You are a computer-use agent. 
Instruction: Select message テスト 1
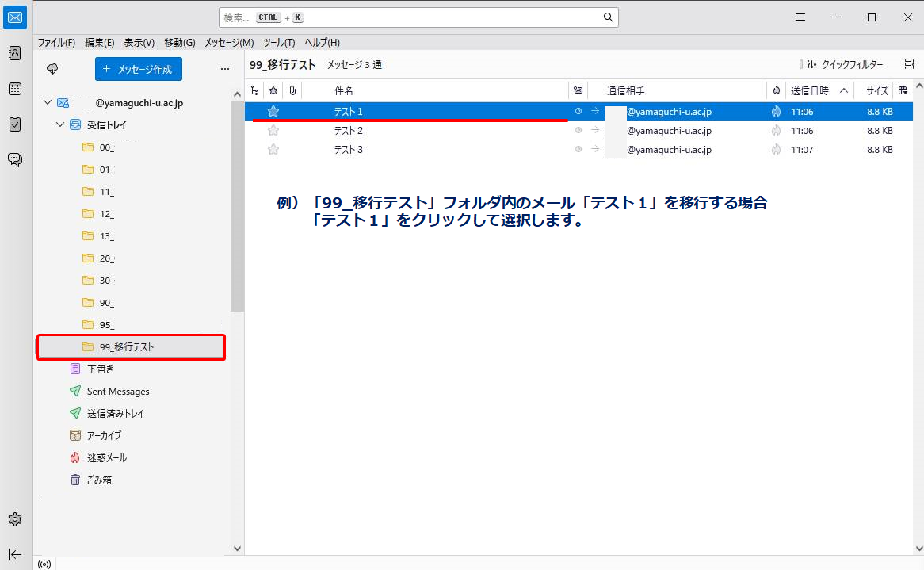pyautogui.click(x=578, y=112)
